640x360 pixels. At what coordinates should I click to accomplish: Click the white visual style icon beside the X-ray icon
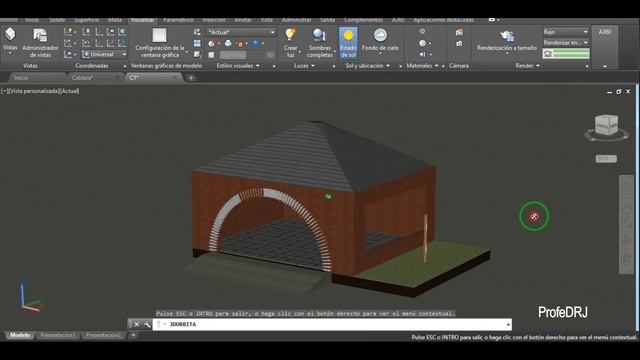pos(228,43)
